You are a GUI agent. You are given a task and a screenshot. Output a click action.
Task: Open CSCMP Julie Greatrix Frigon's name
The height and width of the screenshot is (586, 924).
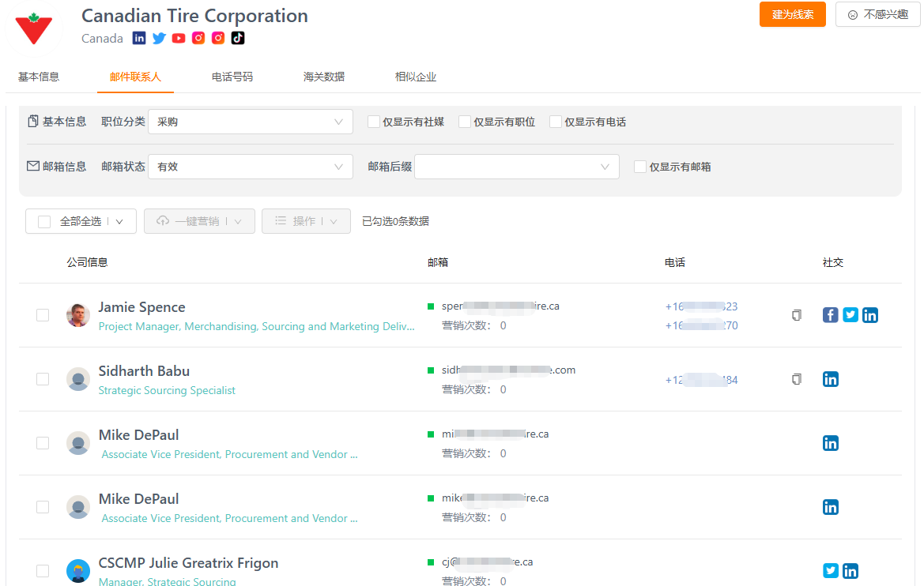click(188, 563)
